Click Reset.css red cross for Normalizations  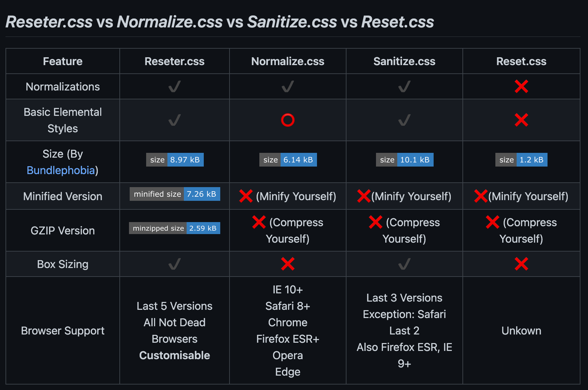(521, 86)
